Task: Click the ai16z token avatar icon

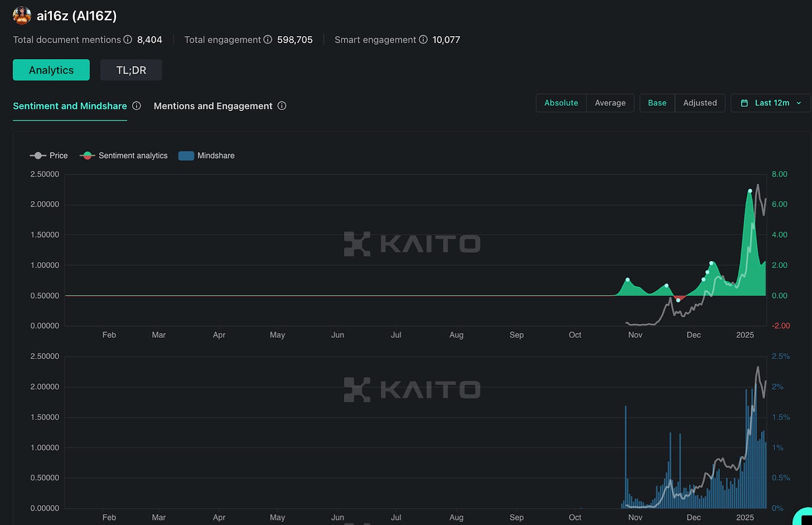Action: tap(22, 16)
